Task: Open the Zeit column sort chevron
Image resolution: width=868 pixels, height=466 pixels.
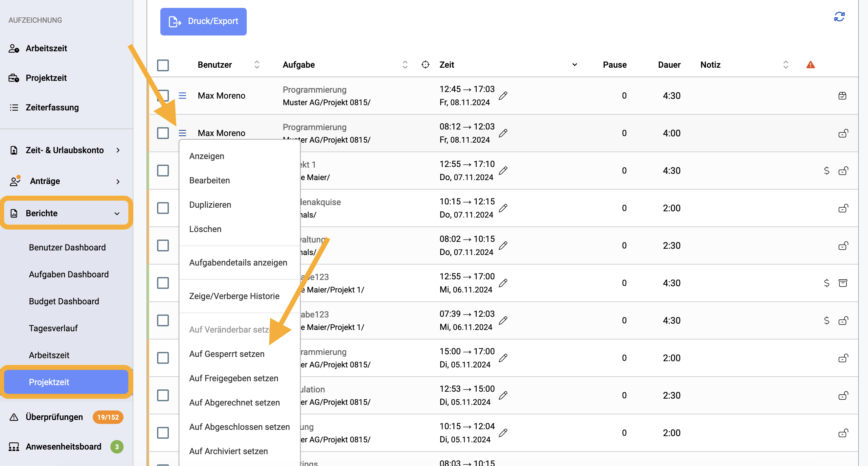Action: (575, 65)
